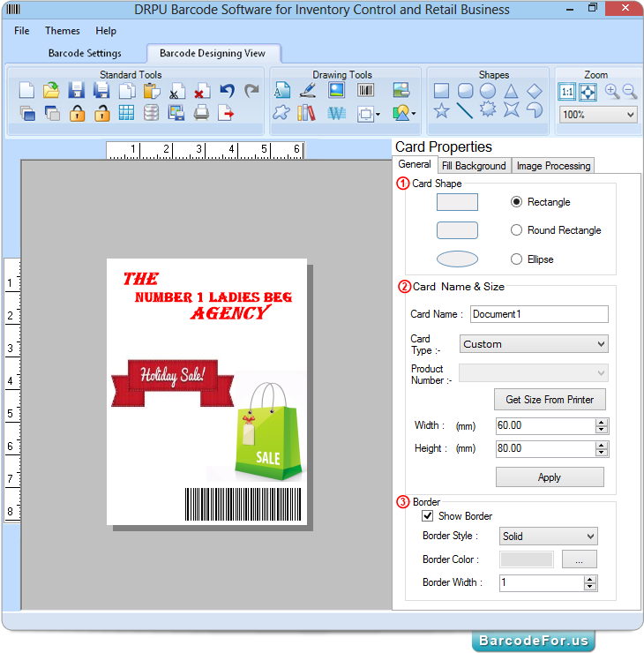This screenshot has height=653, width=644.
Task: Increase Border Width with up arrow
Action: point(589,579)
